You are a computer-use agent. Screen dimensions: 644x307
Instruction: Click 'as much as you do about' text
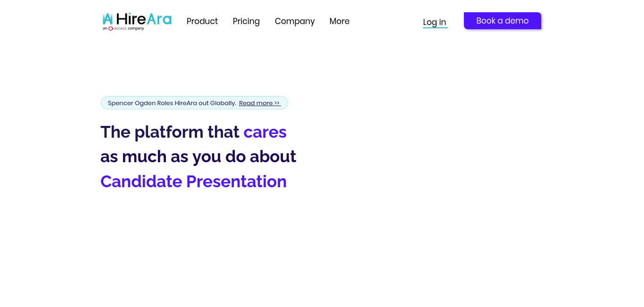click(x=198, y=157)
